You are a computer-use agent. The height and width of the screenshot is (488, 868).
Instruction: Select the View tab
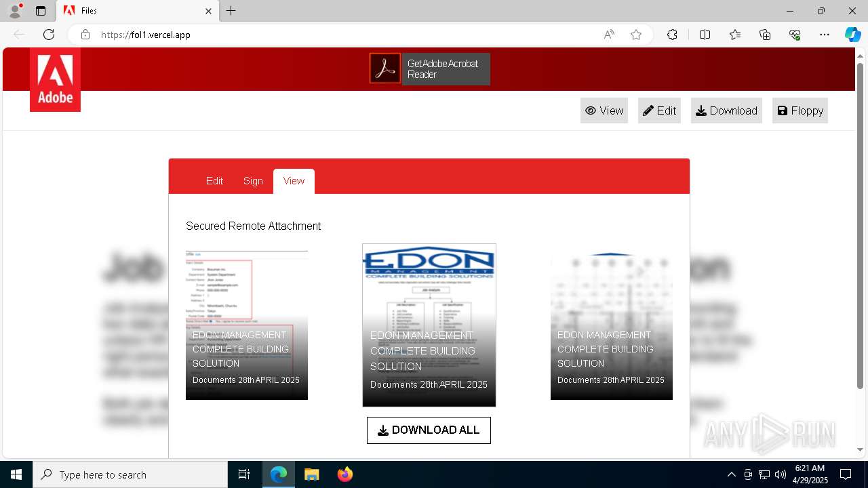tap(294, 181)
